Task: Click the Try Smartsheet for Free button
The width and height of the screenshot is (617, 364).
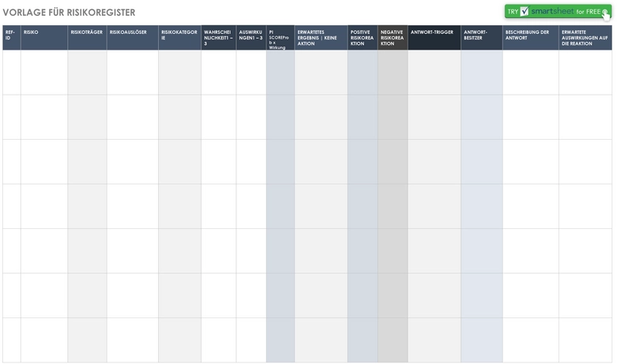Action: (558, 11)
